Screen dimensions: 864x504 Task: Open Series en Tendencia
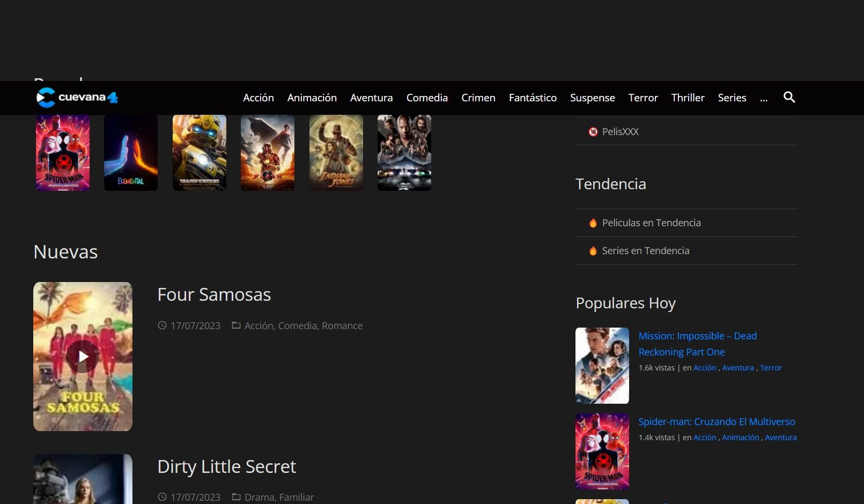pyautogui.click(x=645, y=251)
